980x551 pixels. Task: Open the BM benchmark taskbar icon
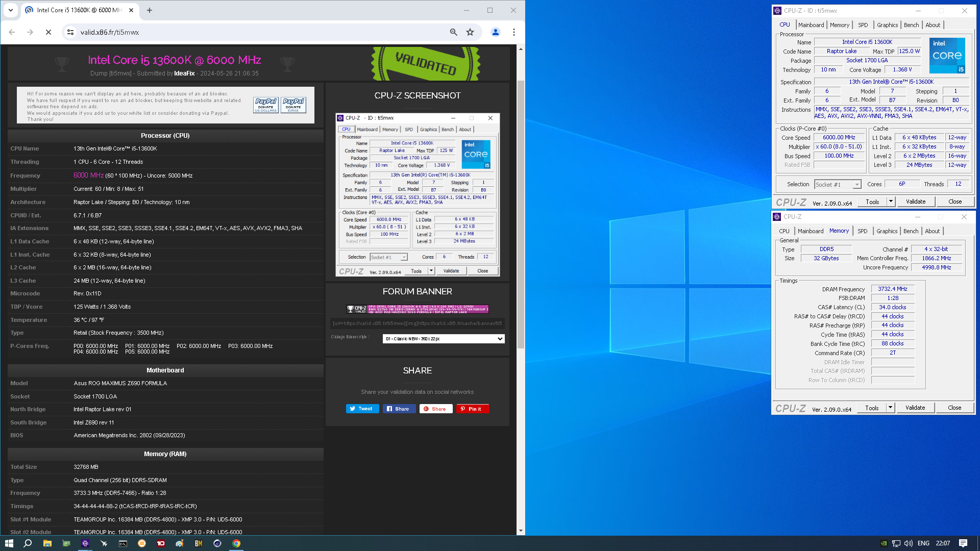pyautogui.click(x=199, y=543)
